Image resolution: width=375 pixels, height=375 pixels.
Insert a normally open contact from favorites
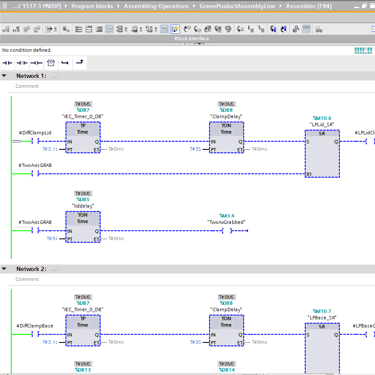[7, 63]
